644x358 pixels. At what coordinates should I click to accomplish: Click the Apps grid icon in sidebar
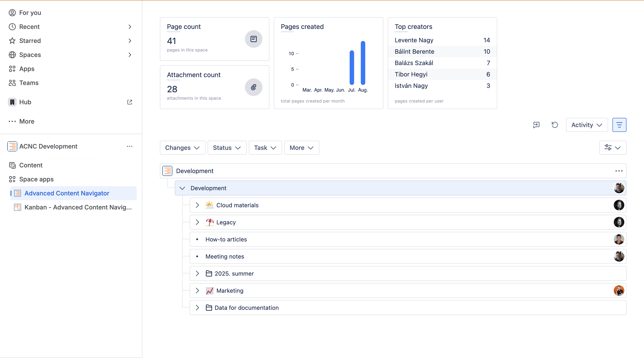12,69
